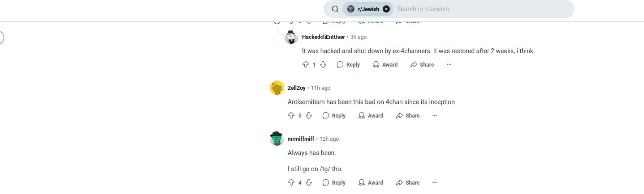The image size is (644, 194).
Task: Remove the r/Jewish search filter chip
Action: [386, 9]
